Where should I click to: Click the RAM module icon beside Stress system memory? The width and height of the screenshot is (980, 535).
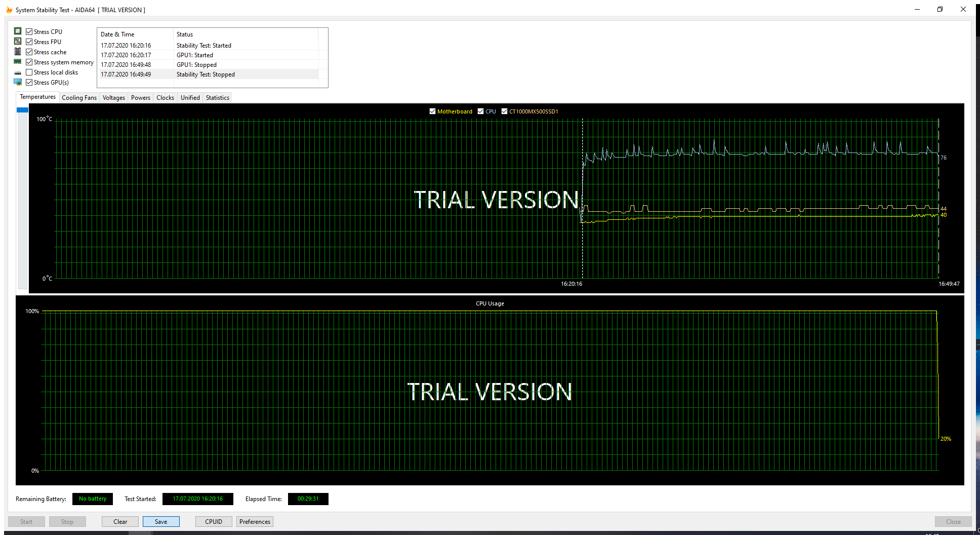[x=18, y=61]
